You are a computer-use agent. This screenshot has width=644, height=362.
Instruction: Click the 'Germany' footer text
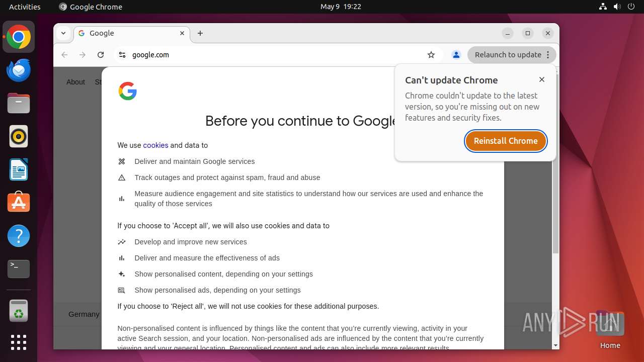[x=84, y=314]
